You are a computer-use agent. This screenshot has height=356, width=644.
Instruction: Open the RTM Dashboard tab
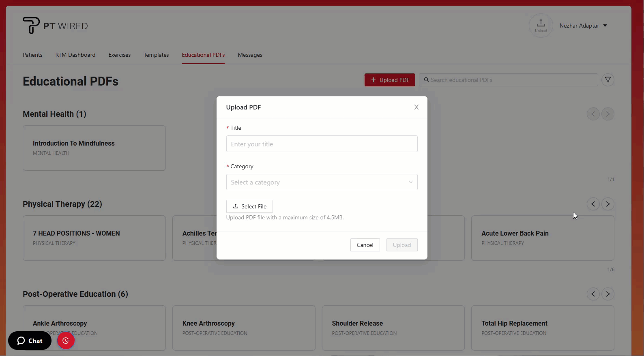(x=75, y=55)
